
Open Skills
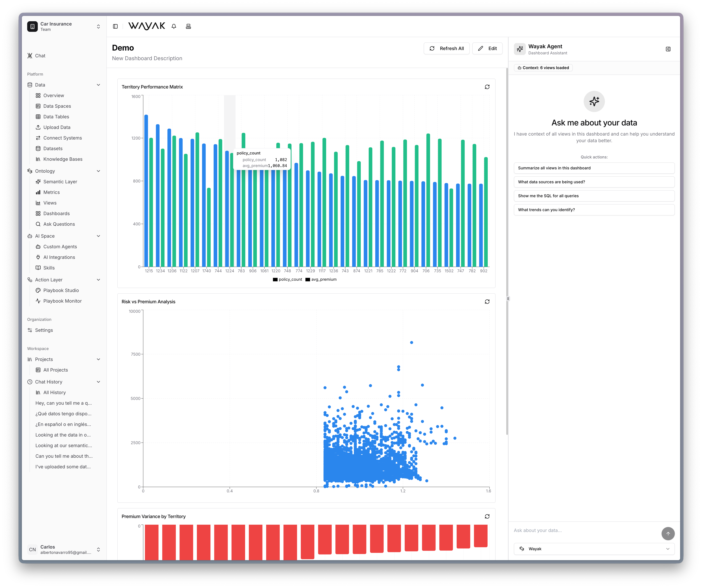(x=49, y=268)
